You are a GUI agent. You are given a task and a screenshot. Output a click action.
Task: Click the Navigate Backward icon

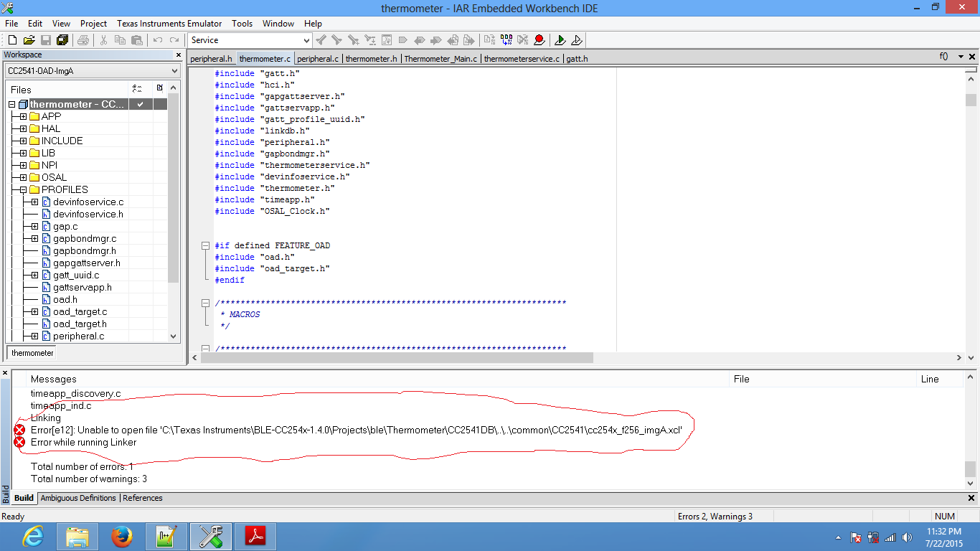coord(453,40)
